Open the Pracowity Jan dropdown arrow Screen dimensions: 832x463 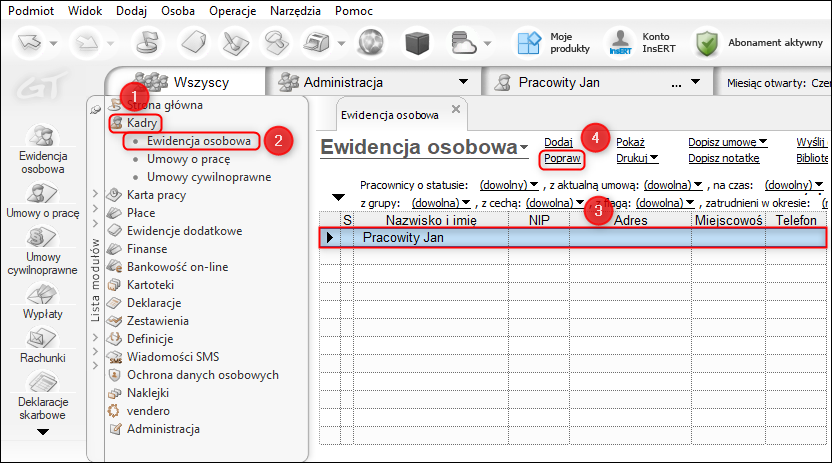(x=695, y=82)
